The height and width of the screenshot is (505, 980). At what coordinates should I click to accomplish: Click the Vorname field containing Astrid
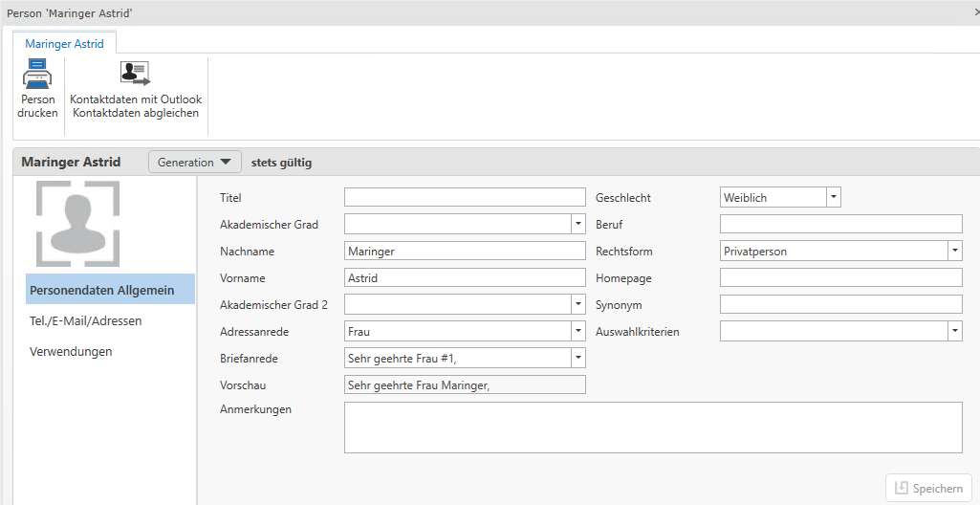[464, 278]
